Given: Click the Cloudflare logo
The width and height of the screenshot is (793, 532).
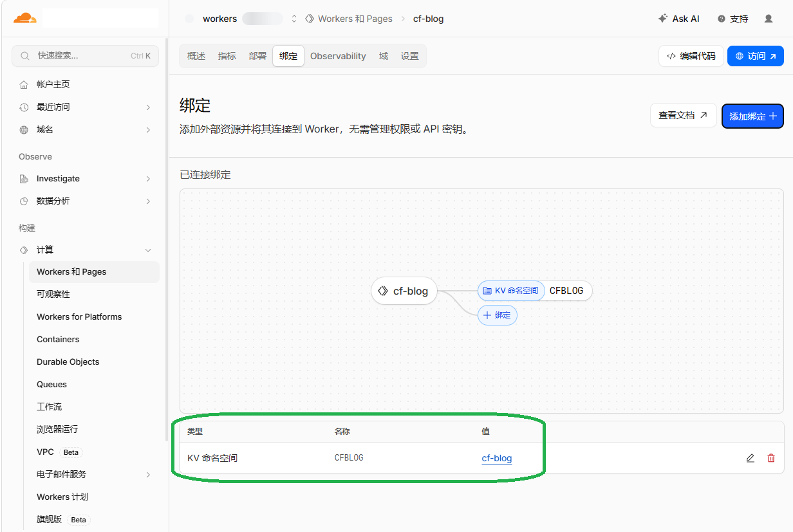Looking at the screenshot, I should (24, 18).
